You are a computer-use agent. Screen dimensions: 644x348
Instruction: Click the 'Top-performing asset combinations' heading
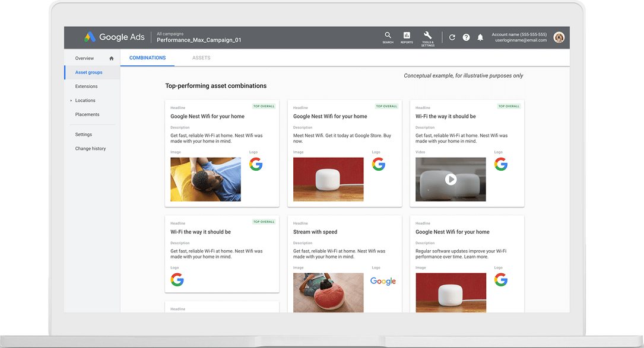[x=216, y=86]
